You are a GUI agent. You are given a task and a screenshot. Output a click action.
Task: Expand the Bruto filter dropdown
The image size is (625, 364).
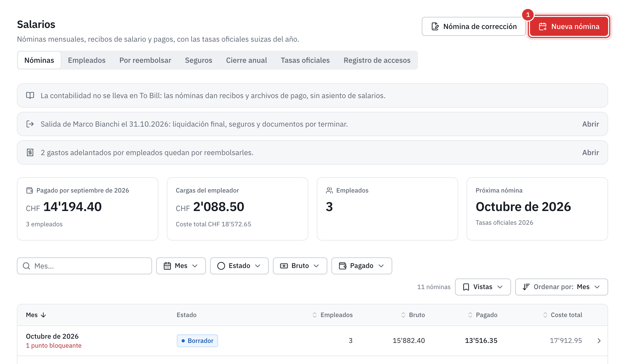[x=300, y=266]
